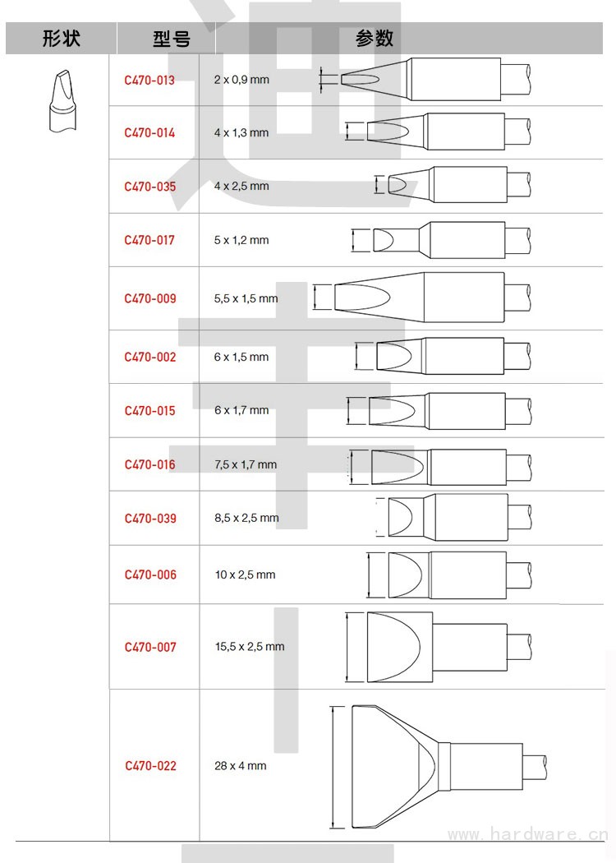Select model number C470-002
The image size is (616, 863).
point(150,357)
